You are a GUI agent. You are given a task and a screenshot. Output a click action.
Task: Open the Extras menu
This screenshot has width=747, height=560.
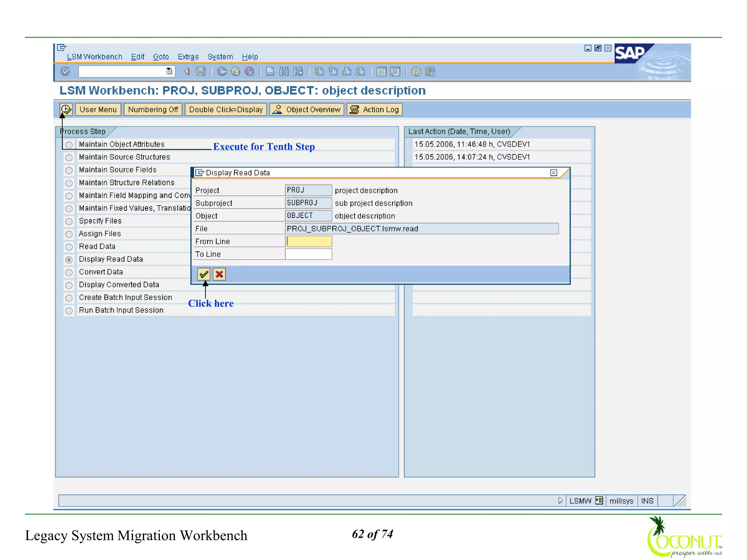click(188, 57)
